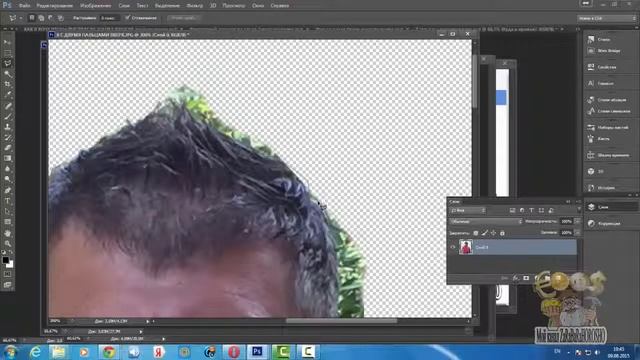Open the Фильтр menu
640x360 pixels.
click(194, 6)
